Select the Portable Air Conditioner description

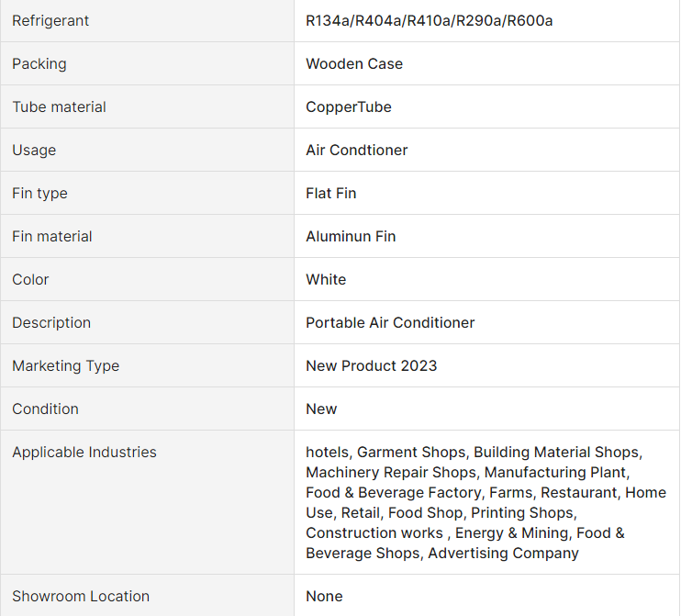[390, 322]
